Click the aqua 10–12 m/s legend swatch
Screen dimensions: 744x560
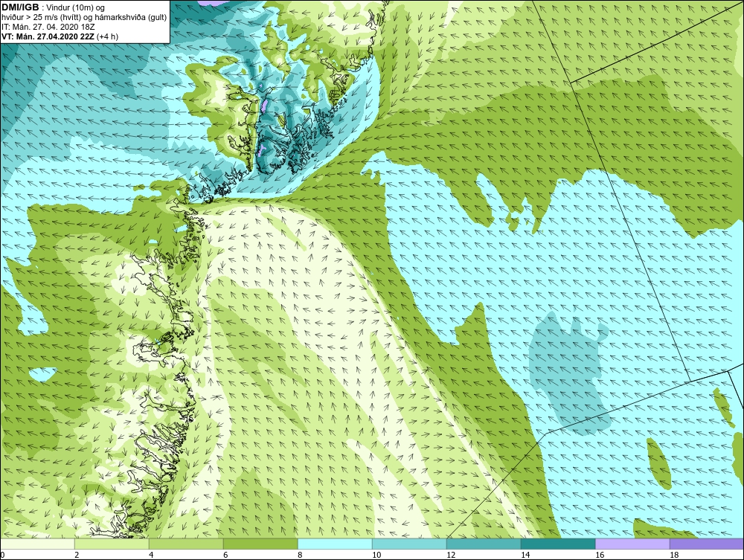pyautogui.click(x=409, y=544)
